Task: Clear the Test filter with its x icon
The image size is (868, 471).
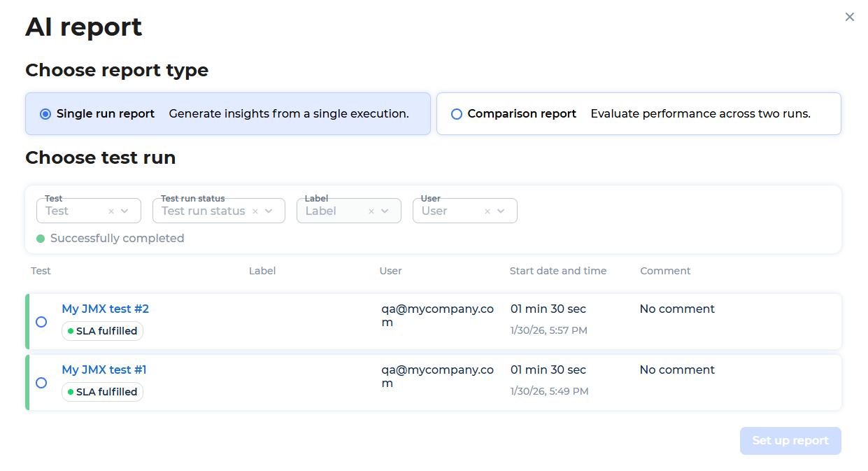Action: 111,211
